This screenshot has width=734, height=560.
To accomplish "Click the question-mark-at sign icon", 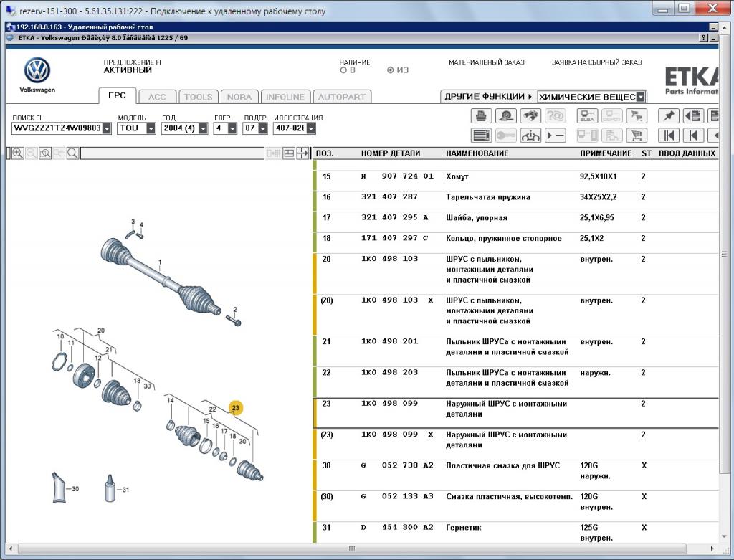I will click(556, 115).
